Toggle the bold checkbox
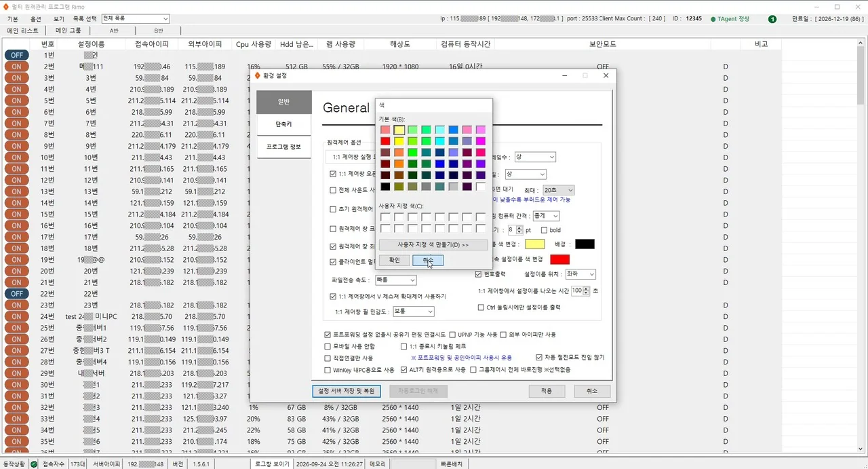Screen dimensions: 868x469 coord(544,230)
